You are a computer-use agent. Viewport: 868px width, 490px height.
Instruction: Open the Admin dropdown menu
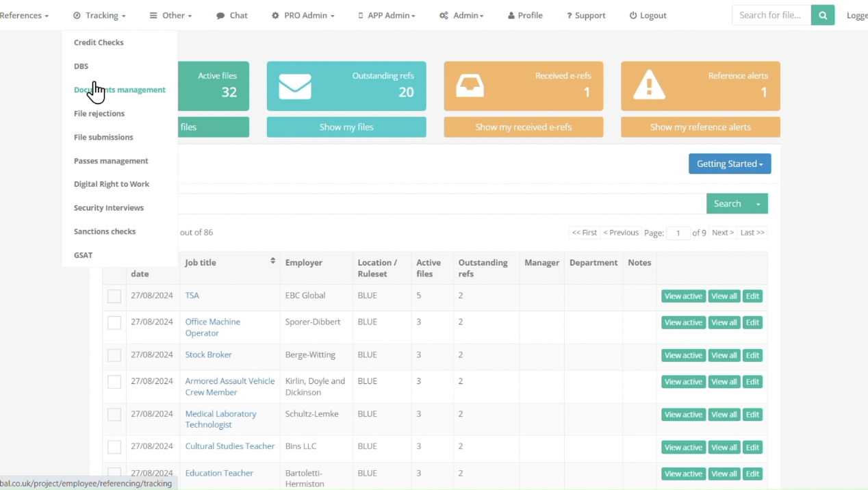(x=461, y=15)
